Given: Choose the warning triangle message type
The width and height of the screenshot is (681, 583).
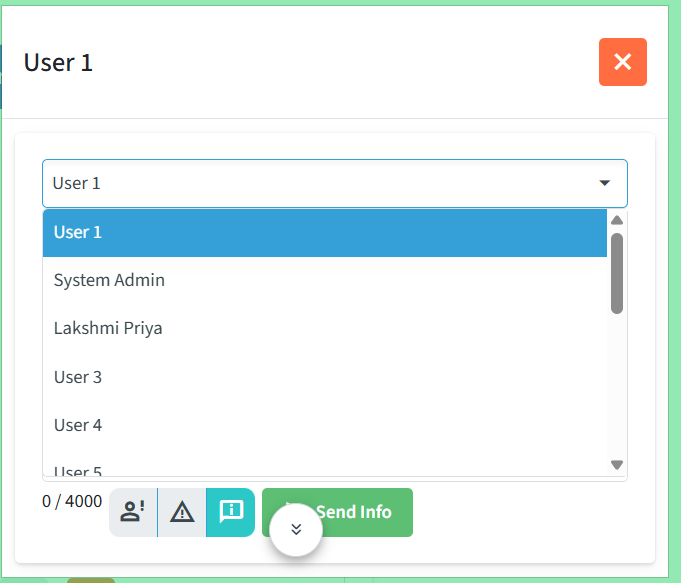Looking at the screenshot, I should [x=182, y=512].
